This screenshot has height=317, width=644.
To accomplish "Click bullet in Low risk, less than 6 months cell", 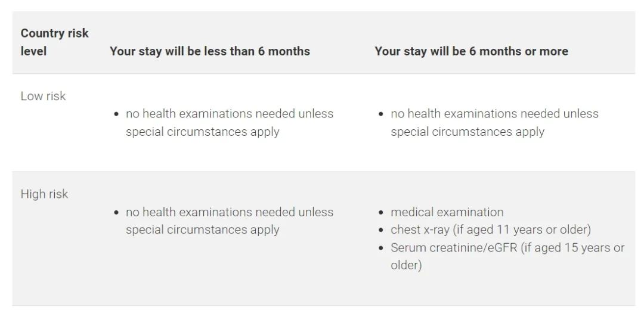I will coord(117,114).
